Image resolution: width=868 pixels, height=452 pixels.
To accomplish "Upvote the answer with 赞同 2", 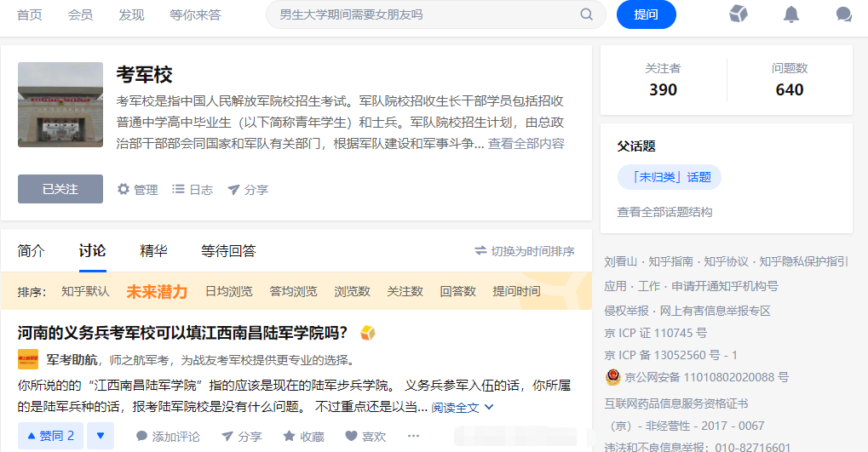I will 50,436.
